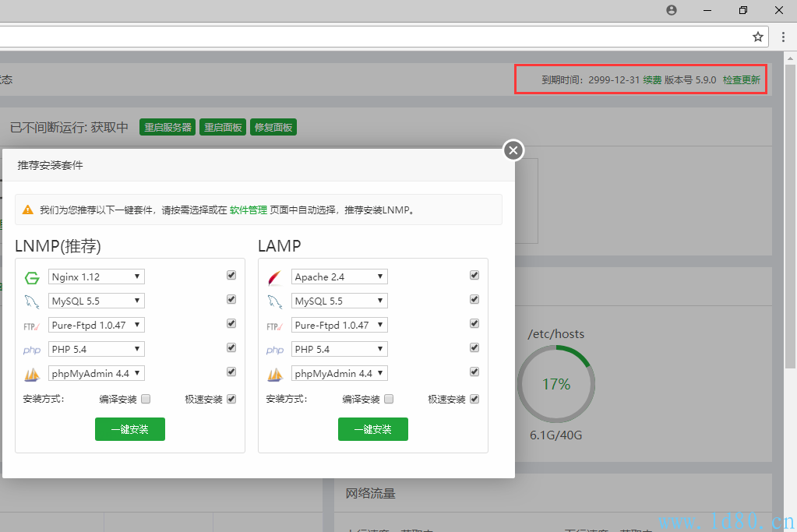This screenshot has height=532, width=797.
Task: Click the 推荐安装套件 dialog title
Action: [x=50, y=165]
